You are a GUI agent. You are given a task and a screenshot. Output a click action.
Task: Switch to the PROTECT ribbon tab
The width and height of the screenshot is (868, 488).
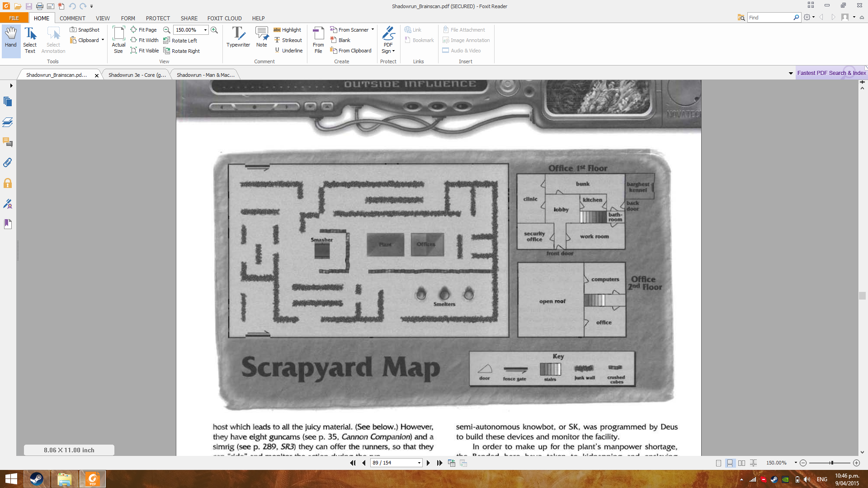pyautogui.click(x=158, y=19)
